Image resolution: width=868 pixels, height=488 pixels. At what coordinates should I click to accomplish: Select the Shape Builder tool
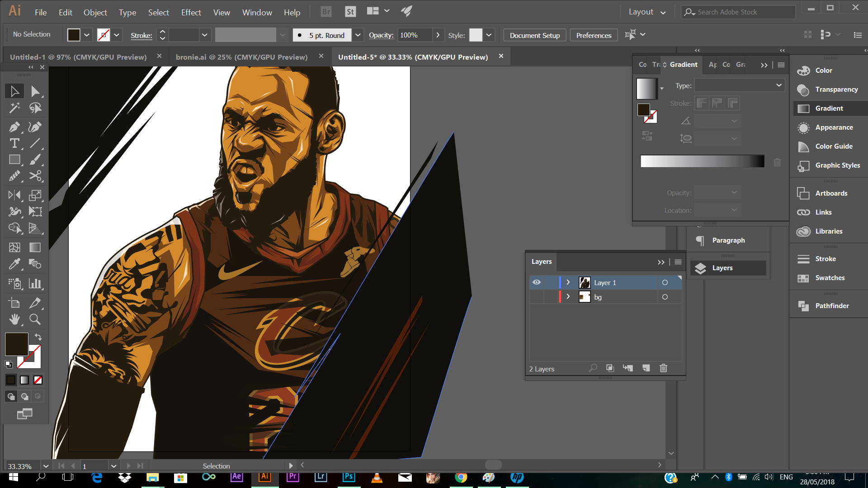coord(14,228)
